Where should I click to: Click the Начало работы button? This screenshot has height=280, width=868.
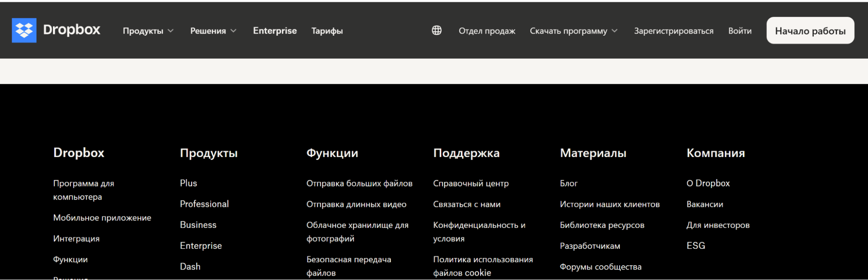tap(810, 30)
